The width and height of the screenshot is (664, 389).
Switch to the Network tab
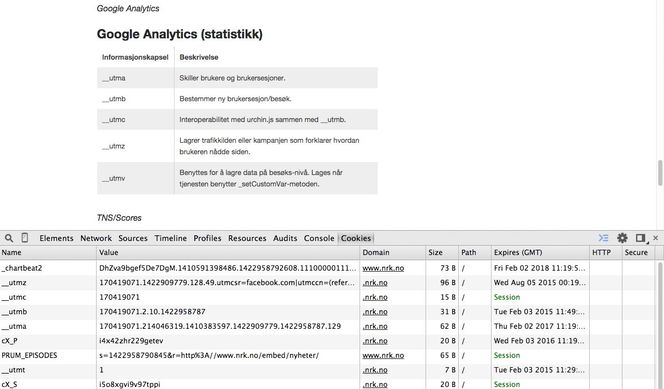coord(96,238)
